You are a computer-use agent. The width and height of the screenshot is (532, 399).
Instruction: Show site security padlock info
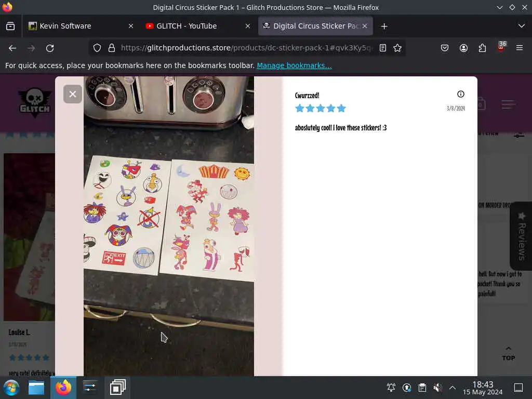pyautogui.click(x=112, y=48)
